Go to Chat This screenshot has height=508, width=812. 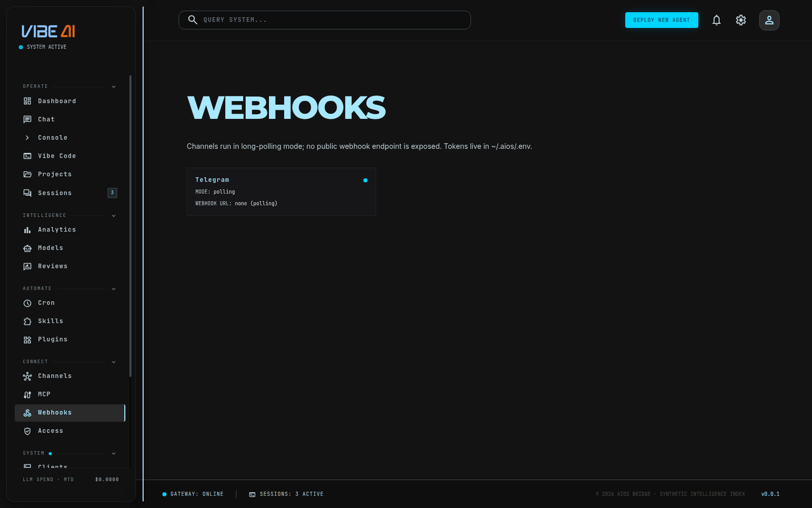tap(70, 119)
